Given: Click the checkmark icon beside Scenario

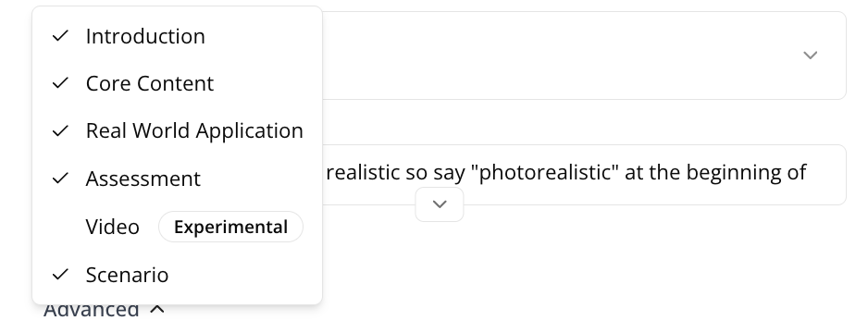Looking at the screenshot, I should [60, 275].
